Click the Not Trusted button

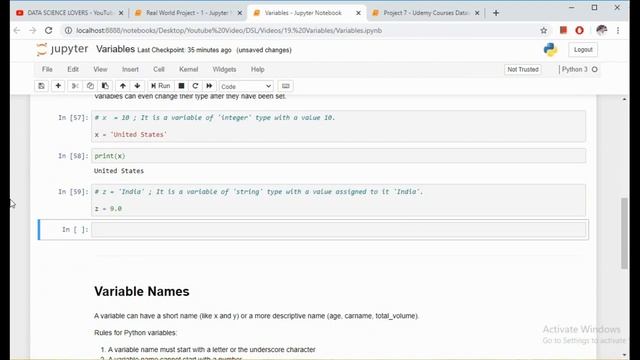(x=523, y=69)
